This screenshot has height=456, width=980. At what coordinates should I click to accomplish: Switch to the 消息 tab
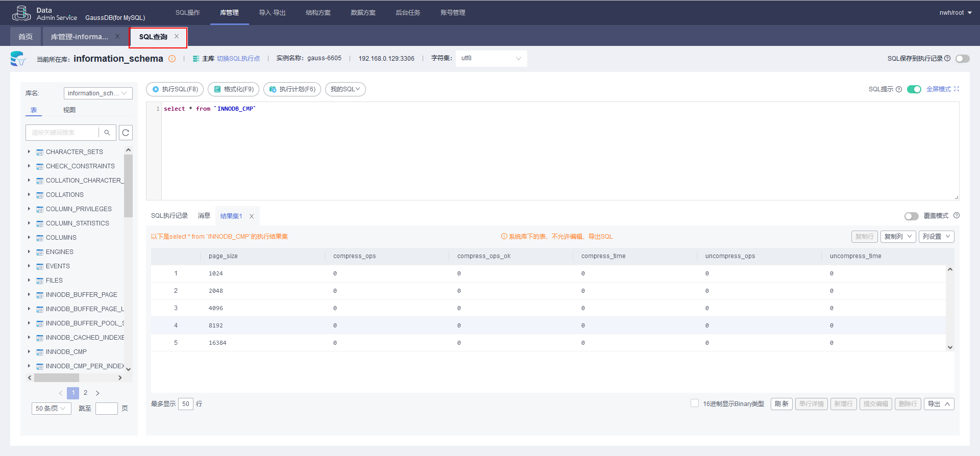(x=204, y=216)
